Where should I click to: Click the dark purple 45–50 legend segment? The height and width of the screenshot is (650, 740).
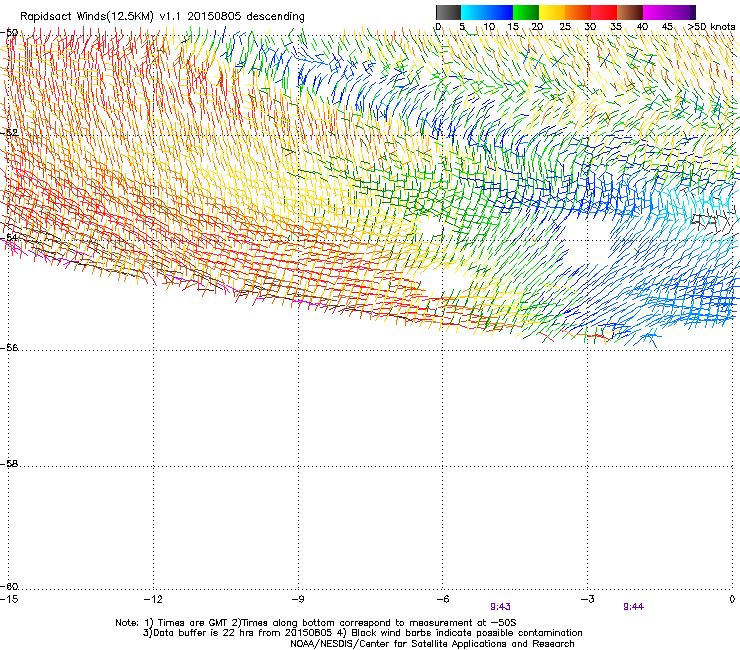[682, 12]
